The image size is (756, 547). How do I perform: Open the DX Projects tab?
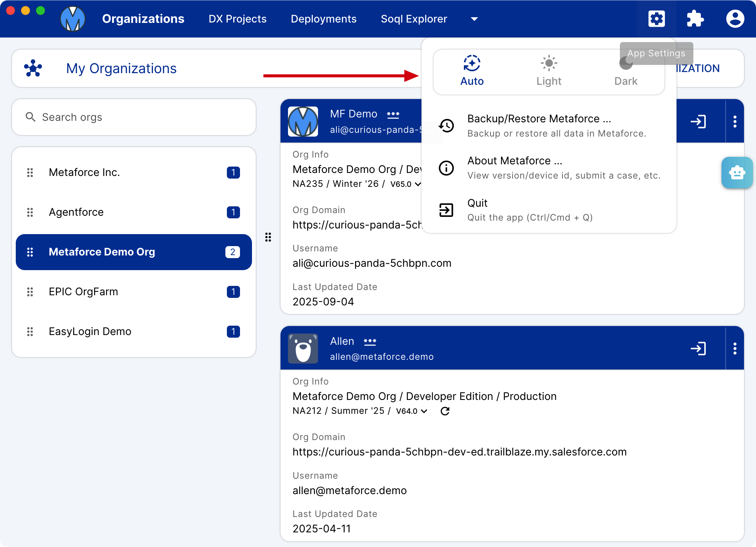click(237, 19)
